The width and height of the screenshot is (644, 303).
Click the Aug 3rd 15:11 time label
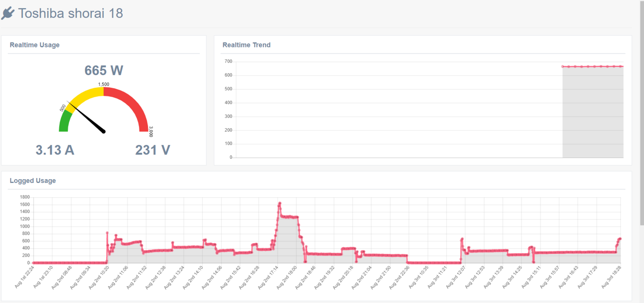point(531,277)
